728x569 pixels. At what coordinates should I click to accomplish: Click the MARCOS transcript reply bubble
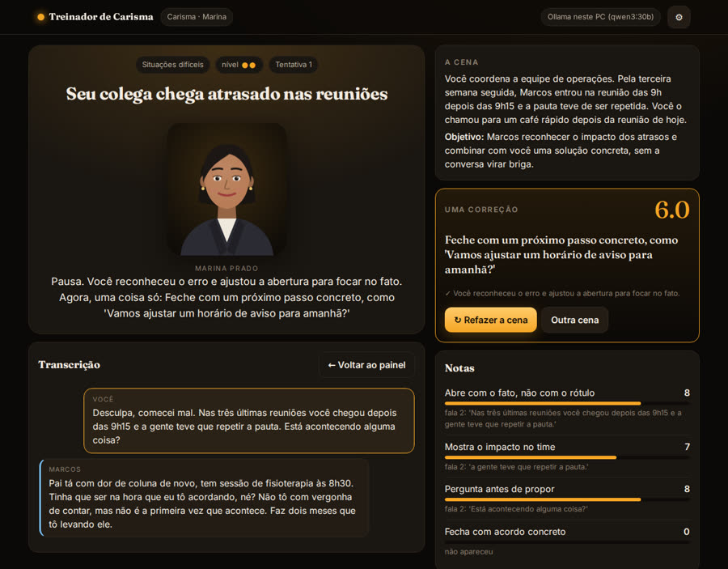(205, 498)
